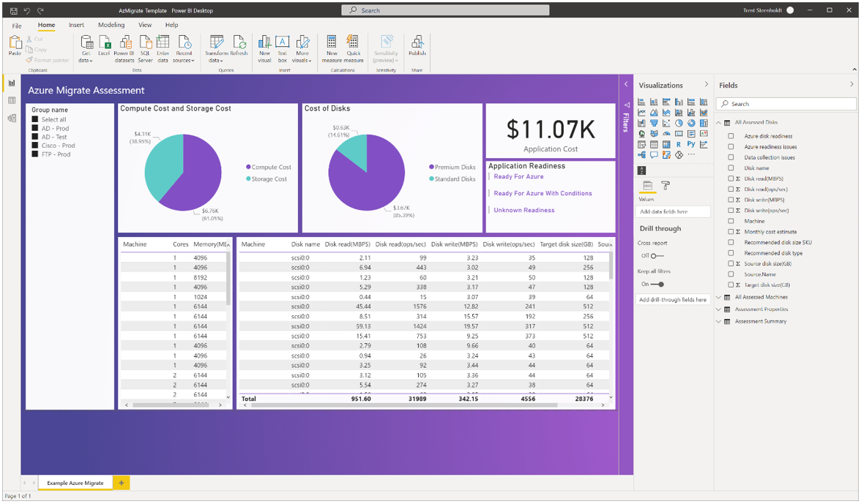The height and width of the screenshot is (504, 861).
Task: Click Ready For Azure With Conditions
Action: (x=543, y=193)
